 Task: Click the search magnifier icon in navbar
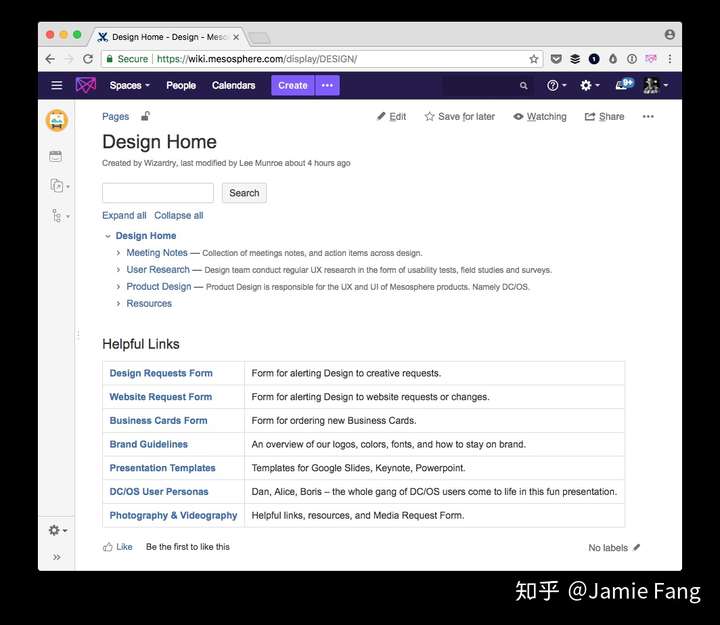523,85
